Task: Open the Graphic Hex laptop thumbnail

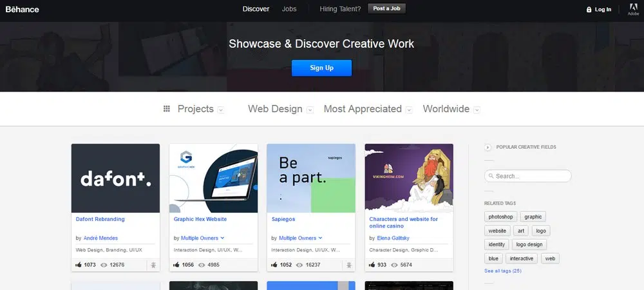Action: [214, 178]
